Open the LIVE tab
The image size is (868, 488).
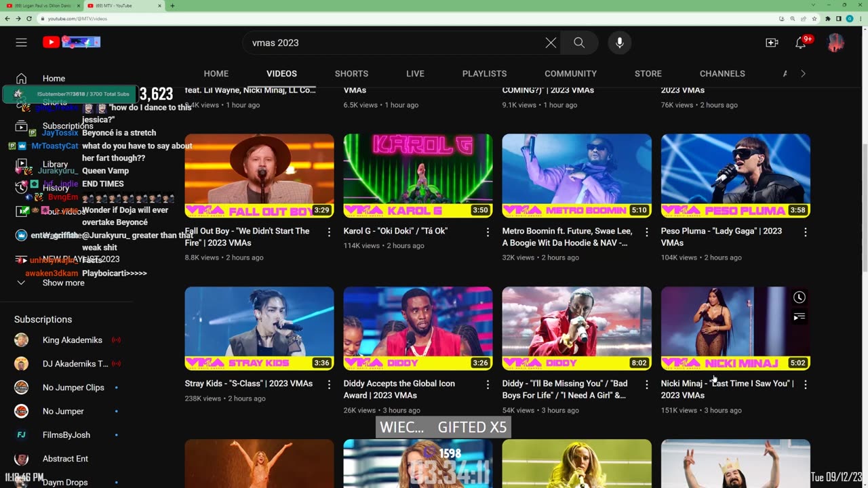(x=415, y=73)
